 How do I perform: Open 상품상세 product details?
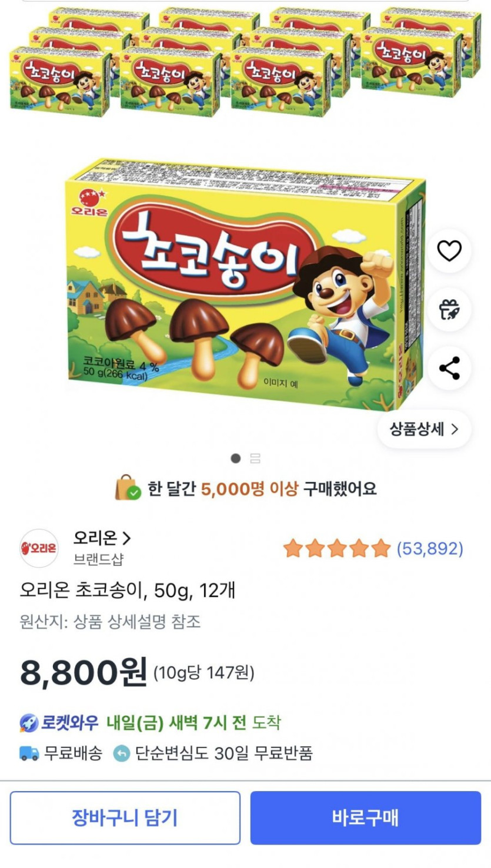[423, 429]
